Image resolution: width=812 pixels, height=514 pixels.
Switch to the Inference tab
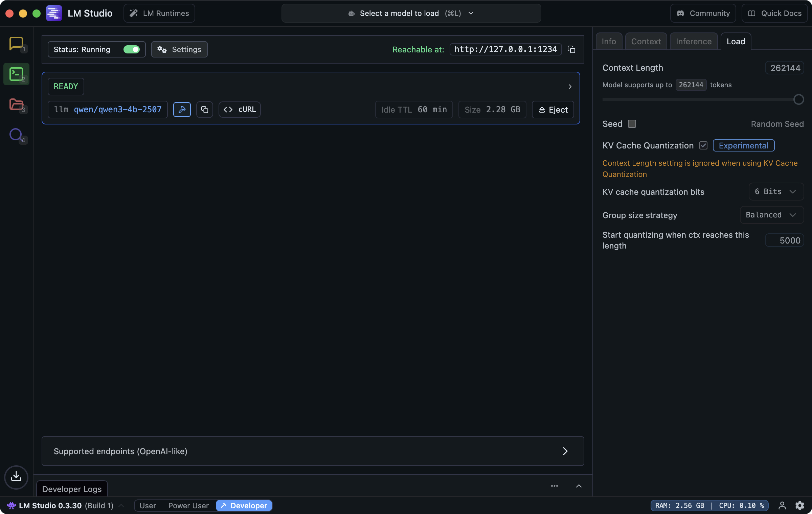pos(694,41)
